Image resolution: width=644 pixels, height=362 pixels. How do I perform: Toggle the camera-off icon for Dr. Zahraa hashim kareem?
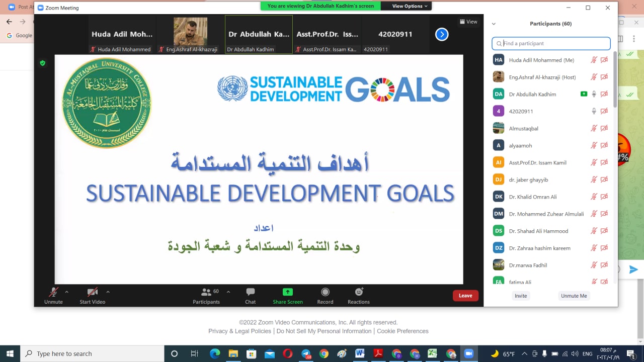(x=604, y=248)
